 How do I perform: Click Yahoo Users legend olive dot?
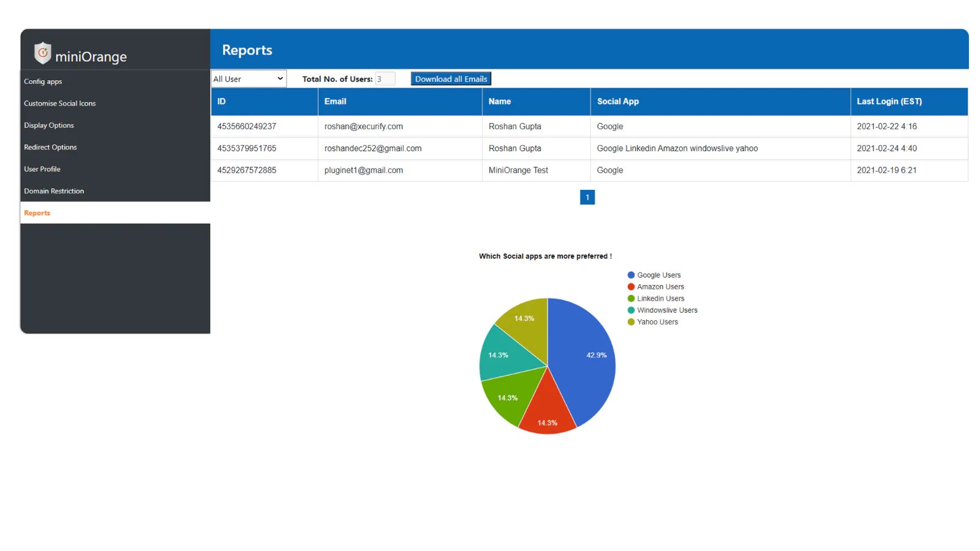coord(631,322)
